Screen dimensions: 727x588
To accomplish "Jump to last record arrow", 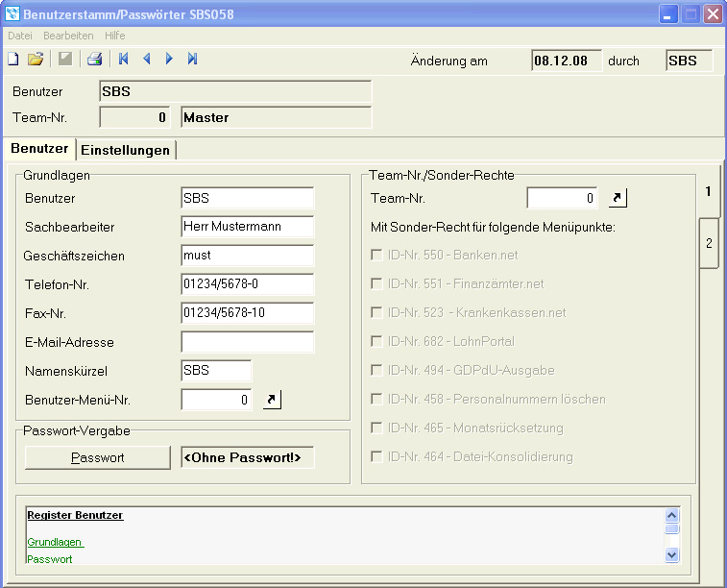I will coord(192,60).
